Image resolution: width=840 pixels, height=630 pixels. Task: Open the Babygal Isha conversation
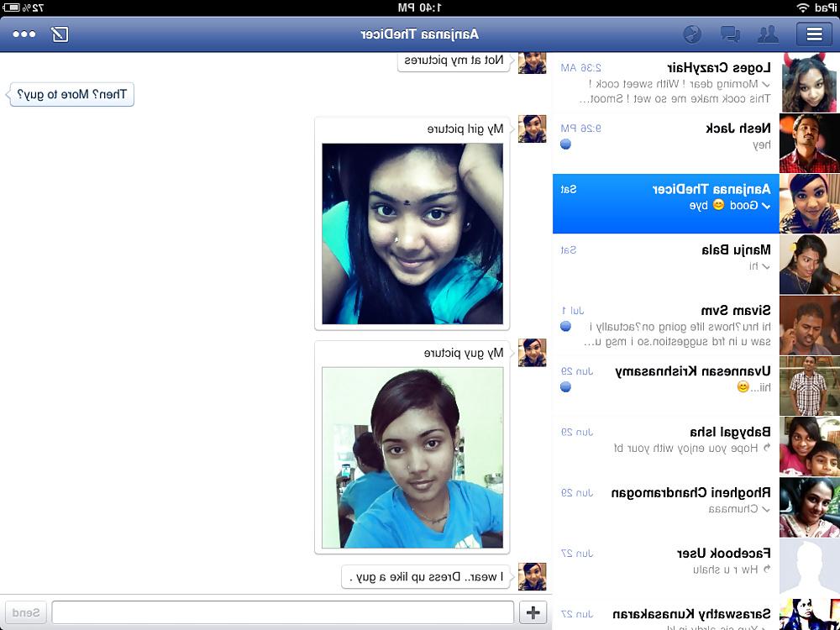pyautogui.click(x=696, y=446)
